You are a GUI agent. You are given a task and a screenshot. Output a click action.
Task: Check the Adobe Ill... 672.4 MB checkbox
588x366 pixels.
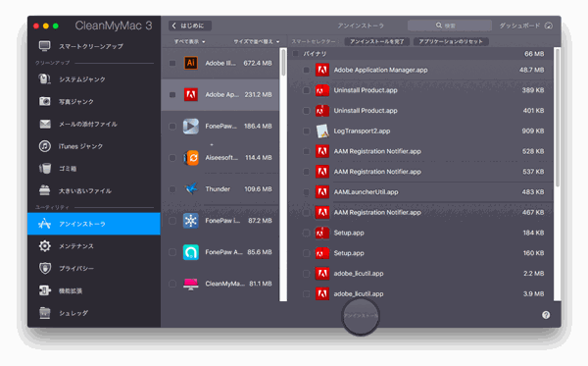(172, 63)
